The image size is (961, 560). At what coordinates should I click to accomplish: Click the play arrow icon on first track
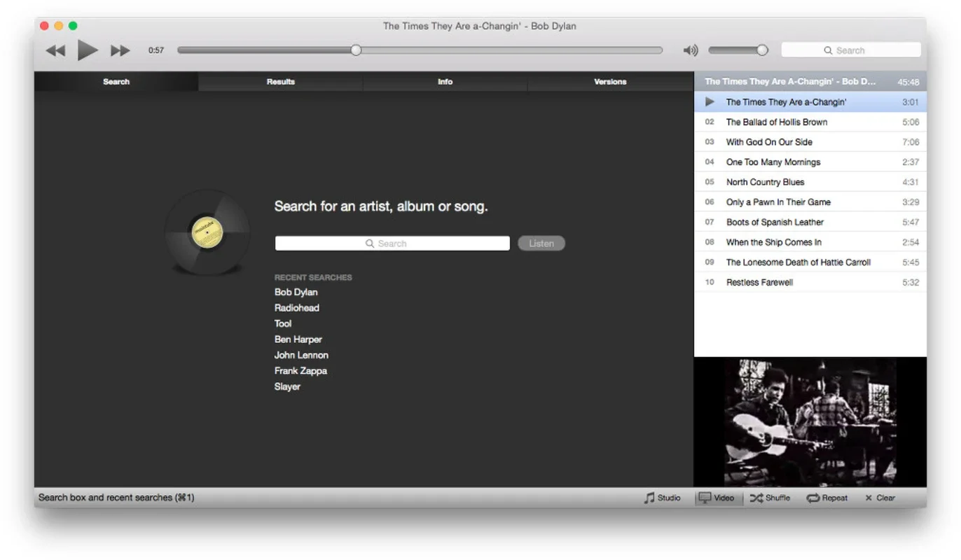710,102
